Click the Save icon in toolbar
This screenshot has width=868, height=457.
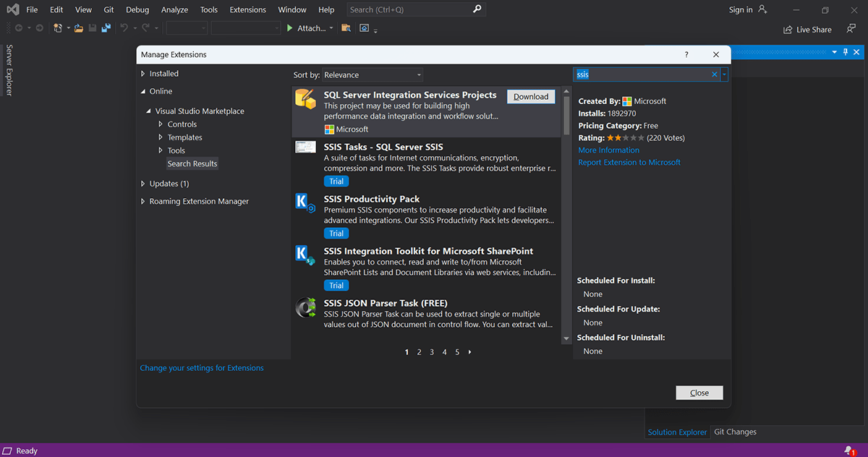pos(93,27)
